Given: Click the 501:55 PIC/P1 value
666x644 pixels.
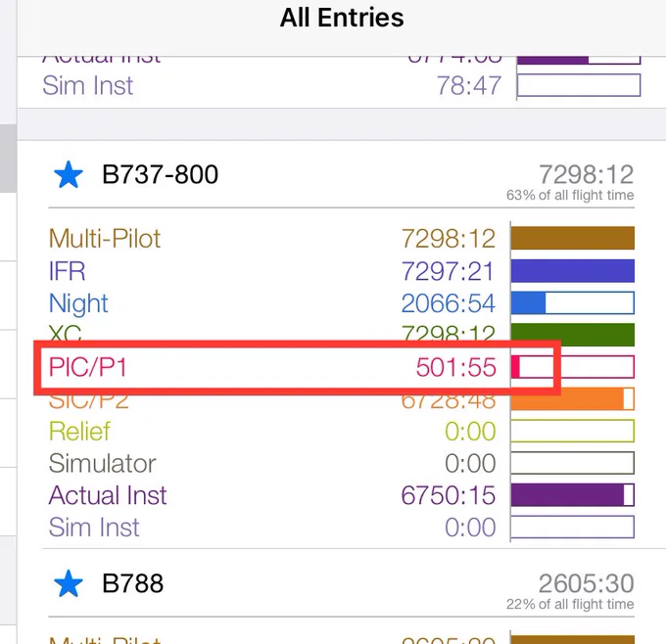Looking at the screenshot, I should point(455,367).
